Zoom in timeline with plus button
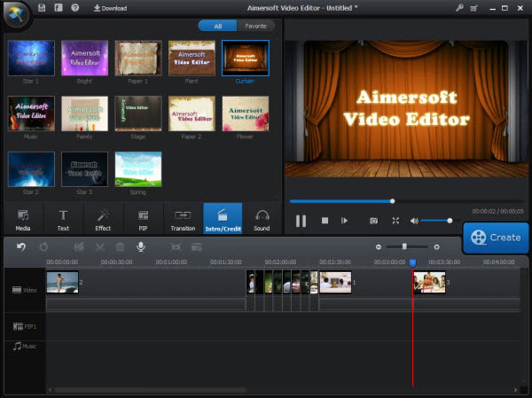Viewport: 532px width, 398px height. click(437, 247)
